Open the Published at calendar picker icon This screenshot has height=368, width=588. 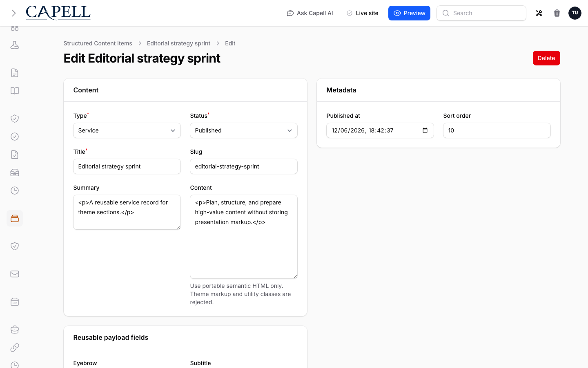425,130
